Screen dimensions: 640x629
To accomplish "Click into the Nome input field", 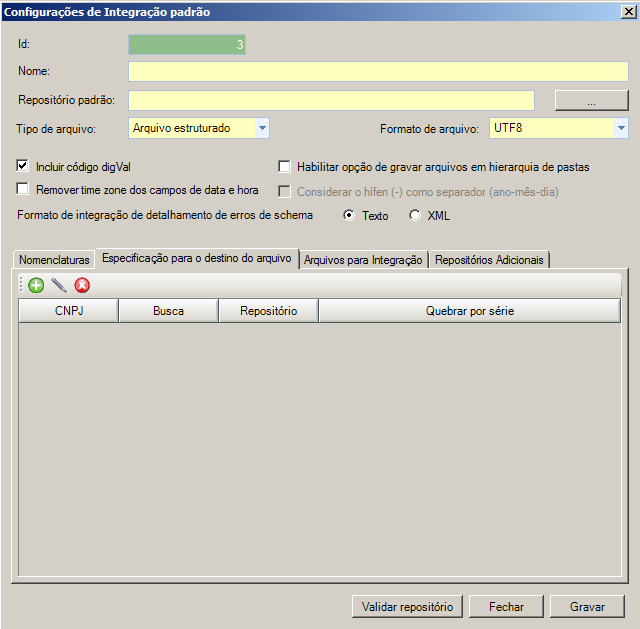I will pyautogui.click(x=378, y=71).
